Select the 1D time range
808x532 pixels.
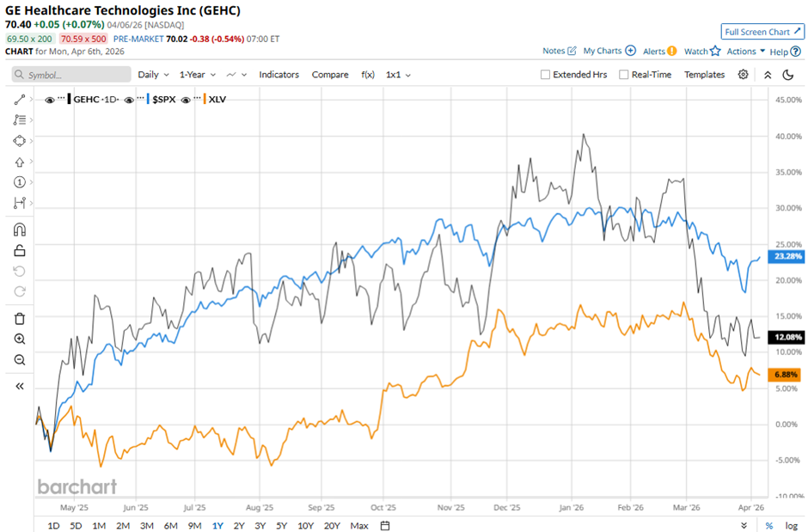point(53,525)
